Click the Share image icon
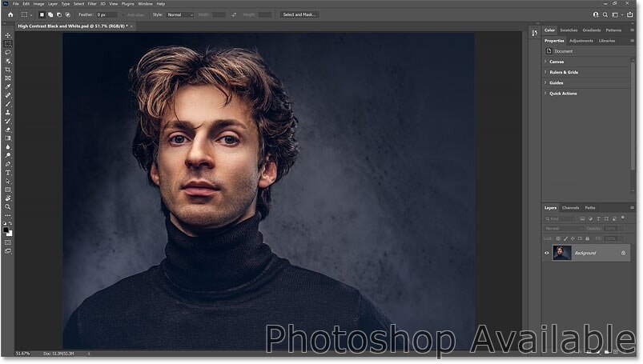 630,14
